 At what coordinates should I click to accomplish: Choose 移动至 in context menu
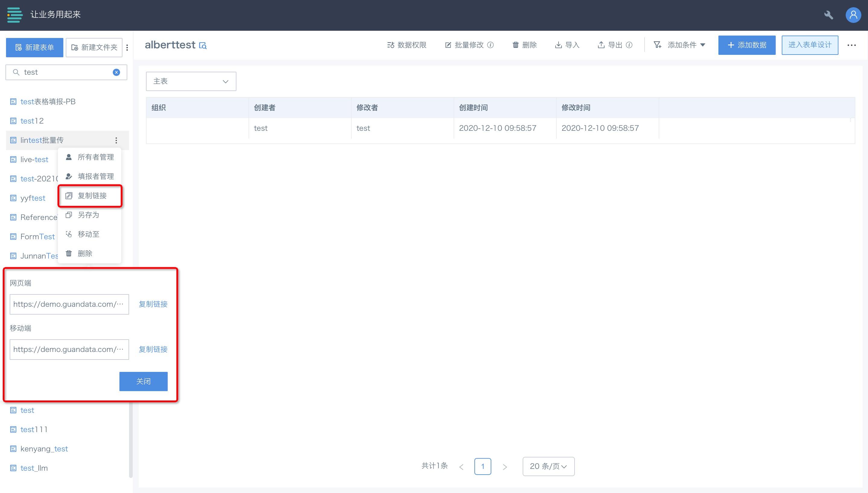point(90,234)
